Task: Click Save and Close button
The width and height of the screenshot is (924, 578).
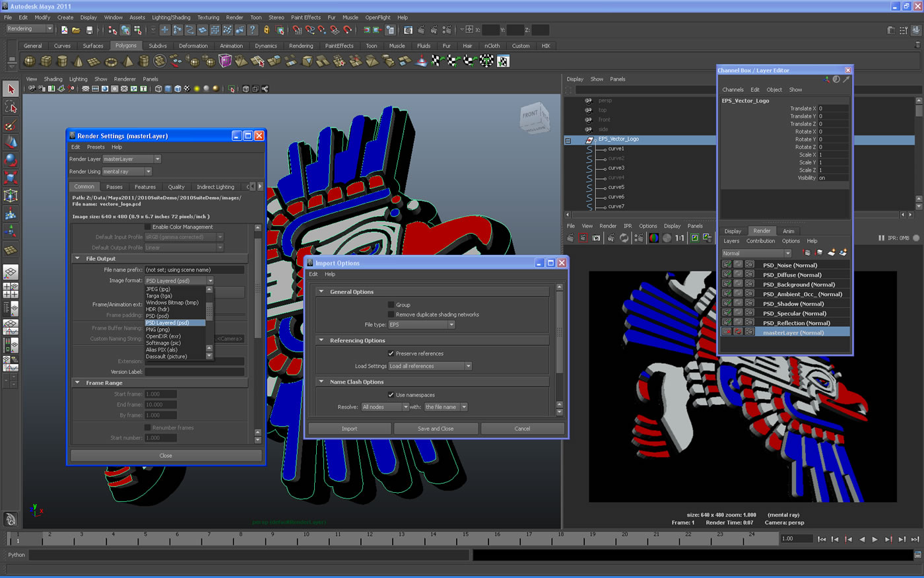Action: point(436,429)
